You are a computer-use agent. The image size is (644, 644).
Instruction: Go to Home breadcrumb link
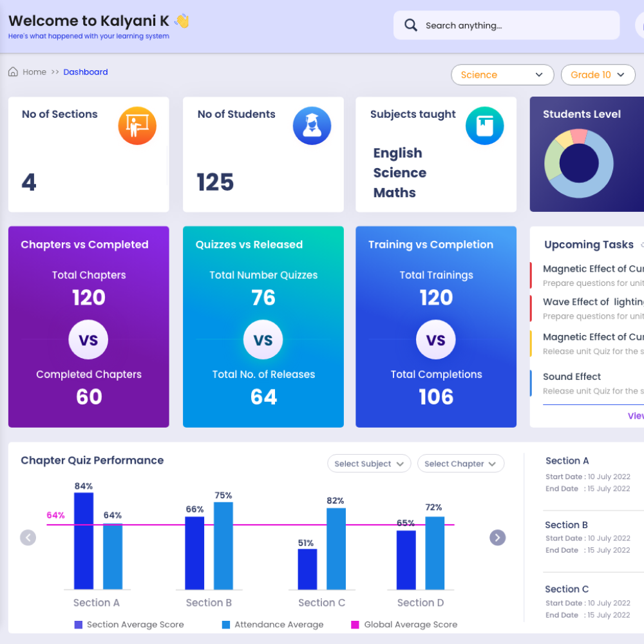tap(35, 72)
